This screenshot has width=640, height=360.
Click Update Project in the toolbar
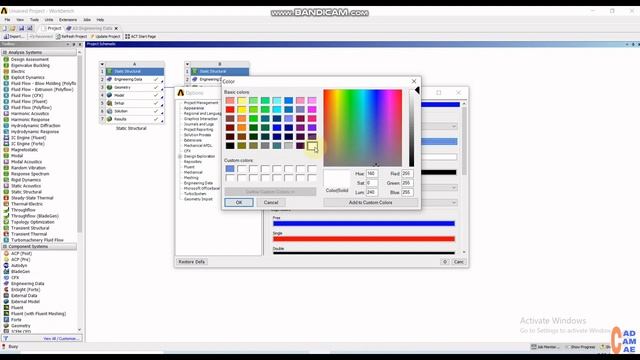[x=105, y=36]
